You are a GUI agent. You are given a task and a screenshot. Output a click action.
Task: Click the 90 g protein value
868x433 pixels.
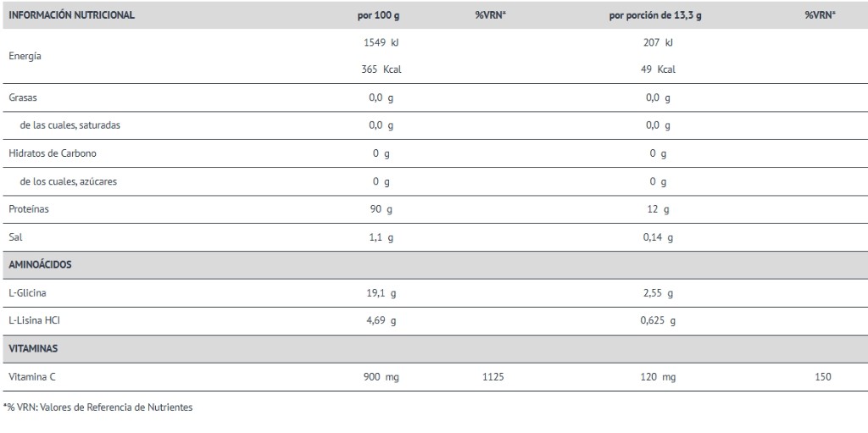381,209
